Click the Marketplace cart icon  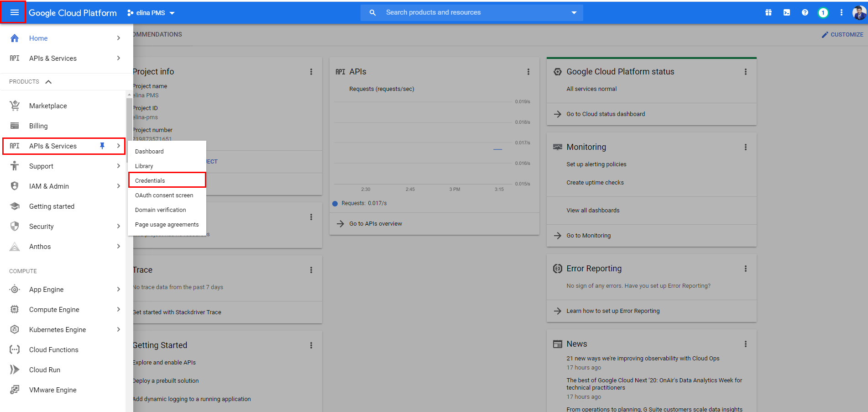coord(15,106)
